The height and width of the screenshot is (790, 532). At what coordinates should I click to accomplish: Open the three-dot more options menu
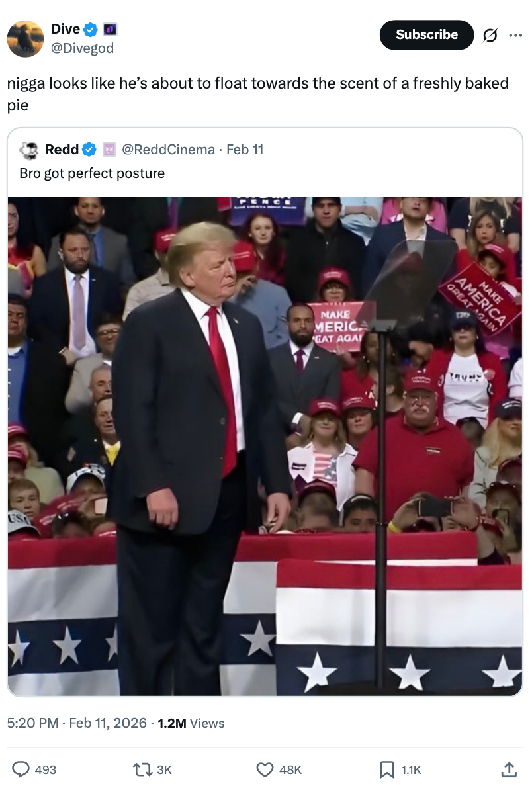point(515,35)
